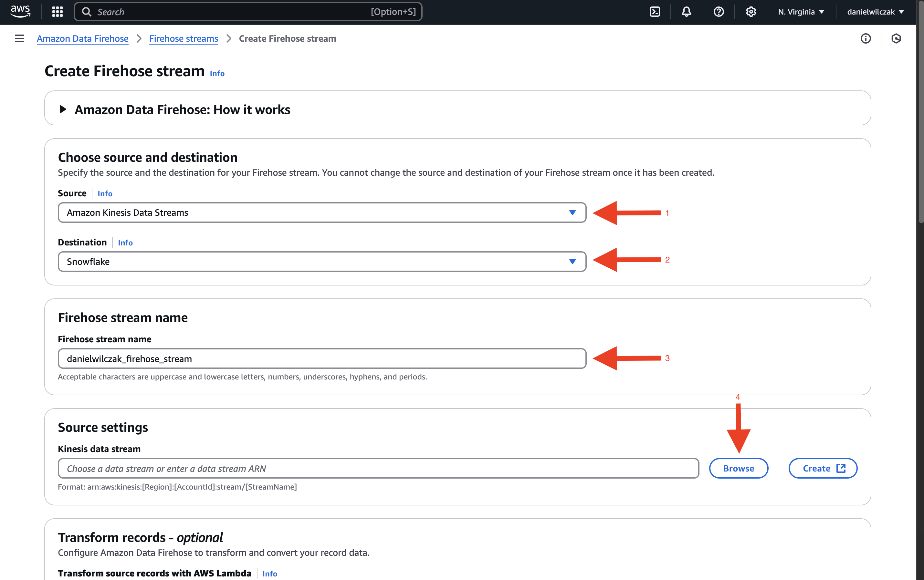The height and width of the screenshot is (580, 924).
Task: Expand Amazon Data Firehose: How it works
Action: pyautogui.click(x=175, y=110)
